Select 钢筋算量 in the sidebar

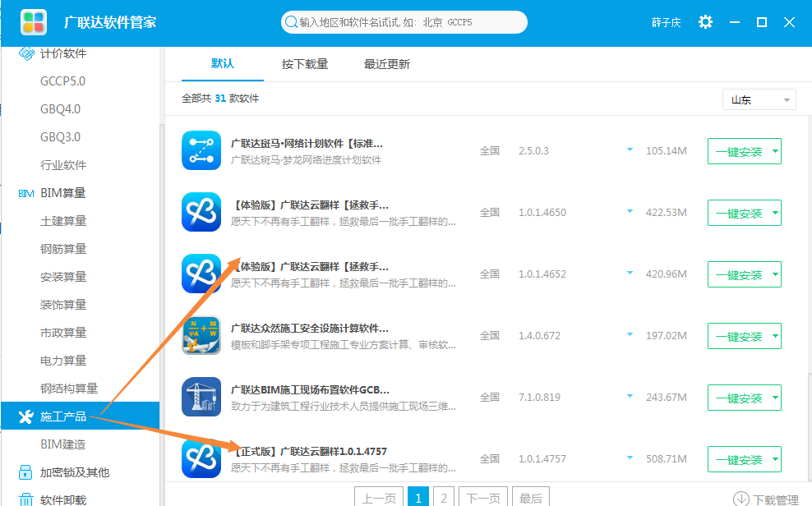point(63,249)
